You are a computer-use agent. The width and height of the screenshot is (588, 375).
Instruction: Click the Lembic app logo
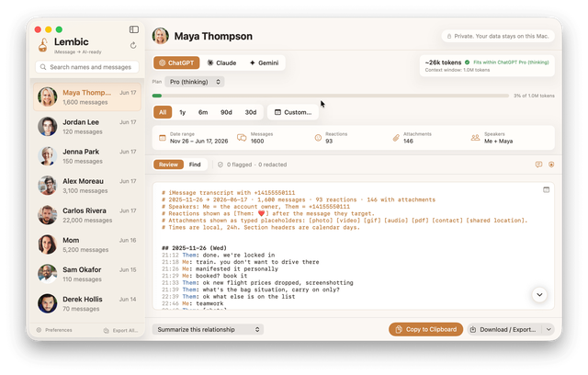click(43, 45)
